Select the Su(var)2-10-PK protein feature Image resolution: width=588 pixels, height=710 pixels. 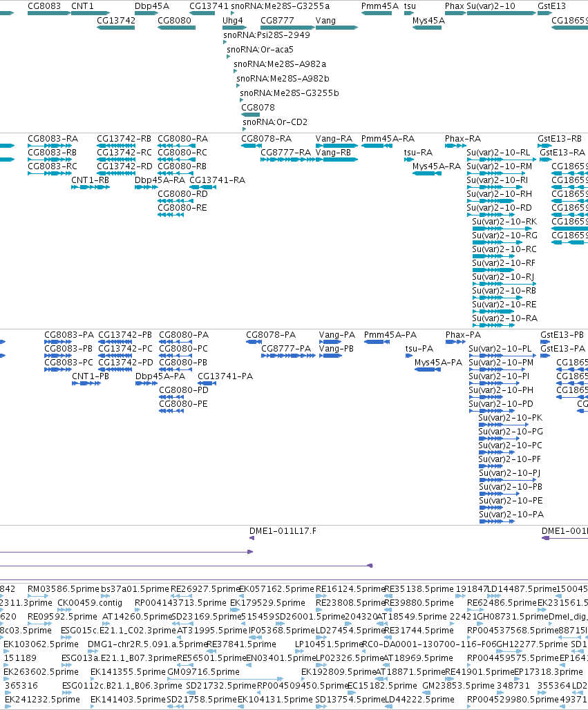504,425
